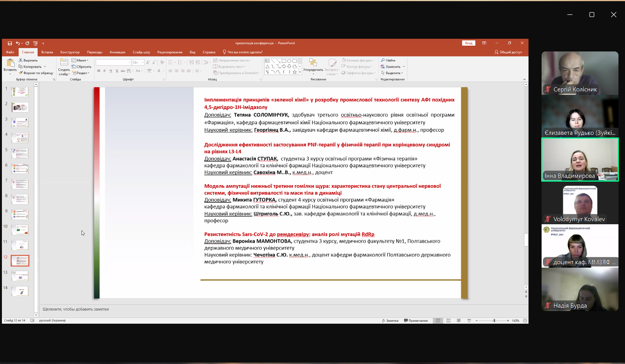Start slideshow from status bar icon

click(x=469, y=321)
